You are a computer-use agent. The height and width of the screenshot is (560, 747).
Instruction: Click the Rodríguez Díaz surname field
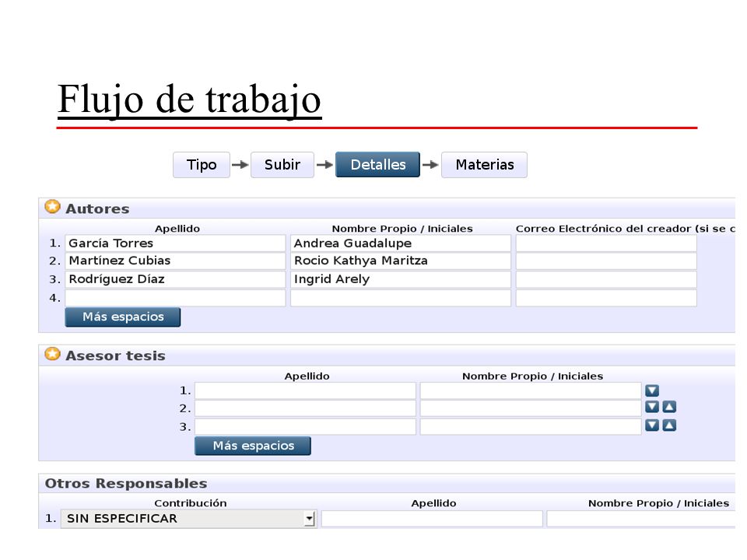point(175,279)
